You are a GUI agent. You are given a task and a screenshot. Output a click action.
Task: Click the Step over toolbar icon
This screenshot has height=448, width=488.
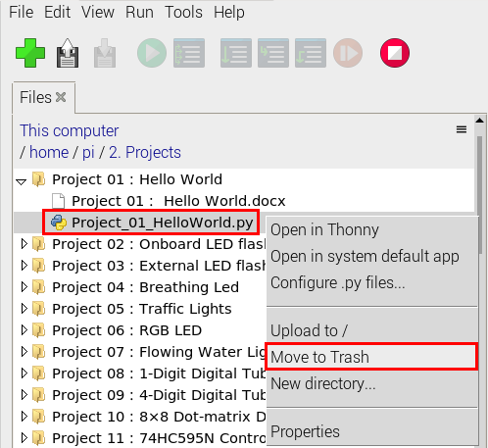coord(236,53)
